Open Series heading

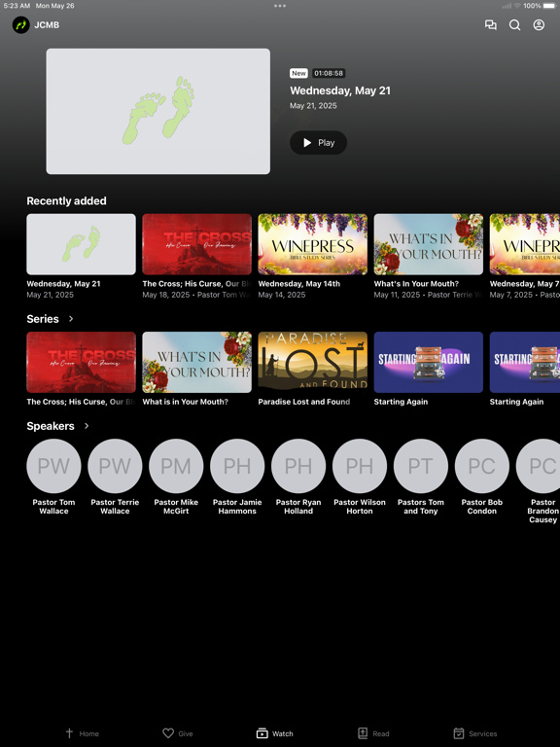click(x=43, y=319)
